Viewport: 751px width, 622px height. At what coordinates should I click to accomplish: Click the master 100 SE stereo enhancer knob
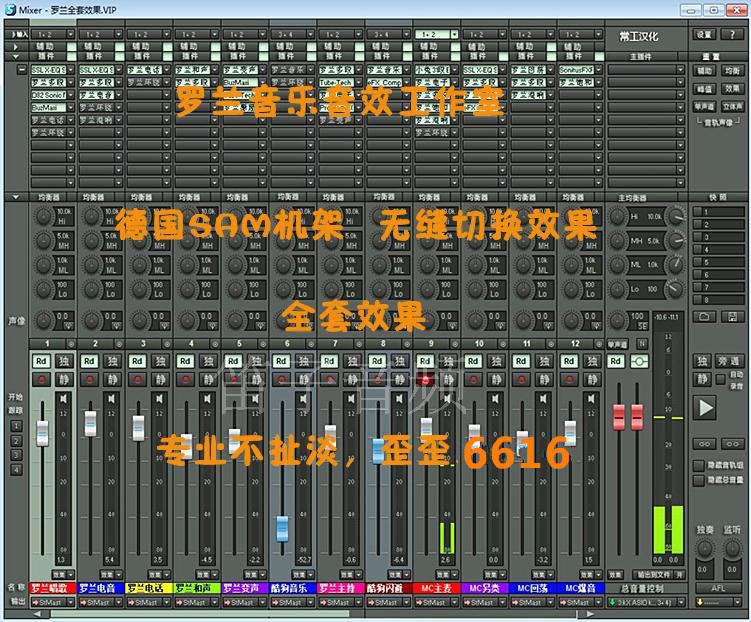(x=618, y=319)
